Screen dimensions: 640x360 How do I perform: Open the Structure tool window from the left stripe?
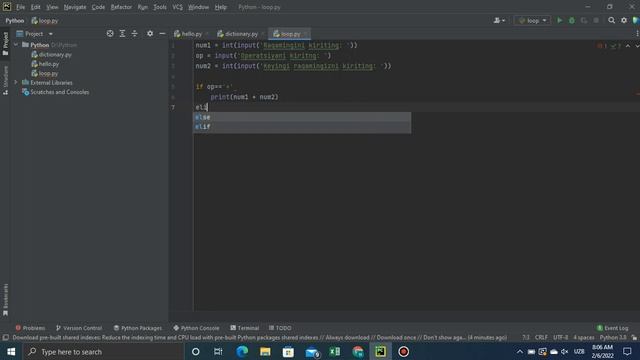click(x=5, y=80)
